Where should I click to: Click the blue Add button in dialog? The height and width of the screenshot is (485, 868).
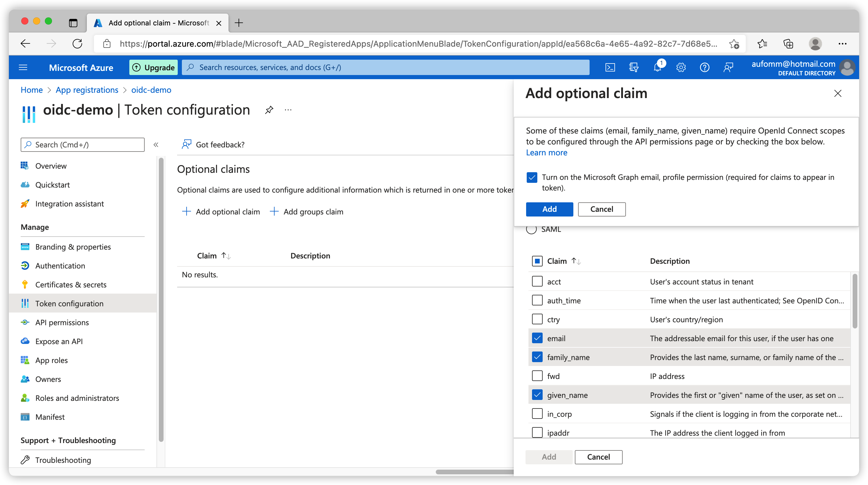pos(549,209)
